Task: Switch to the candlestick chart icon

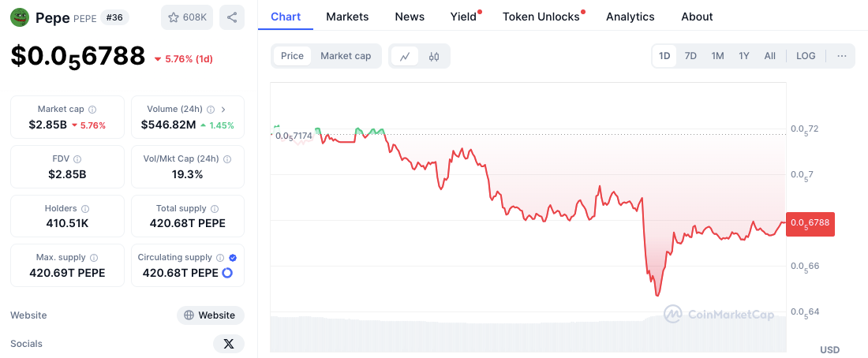Action: click(434, 56)
